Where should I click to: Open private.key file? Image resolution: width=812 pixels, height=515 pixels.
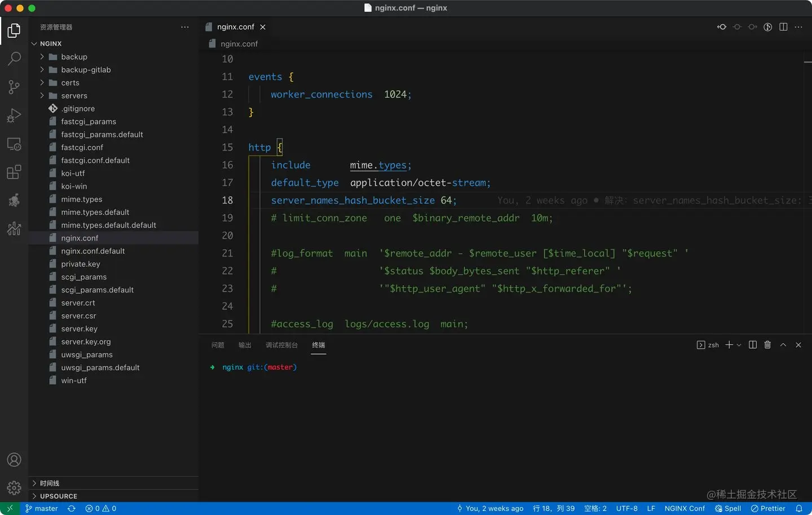tap(113, 264)
